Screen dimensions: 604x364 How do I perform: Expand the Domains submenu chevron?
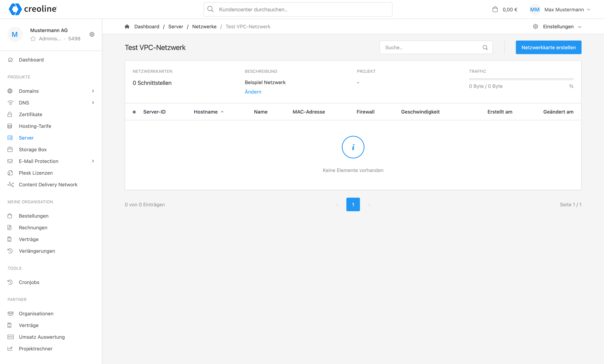tap(93, 91)
